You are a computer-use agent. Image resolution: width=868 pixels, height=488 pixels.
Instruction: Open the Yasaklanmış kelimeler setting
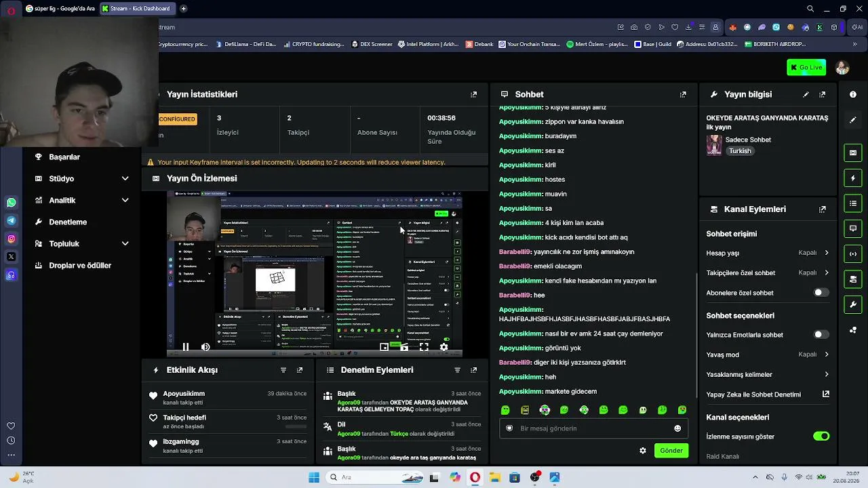click(x=768, y=375)
